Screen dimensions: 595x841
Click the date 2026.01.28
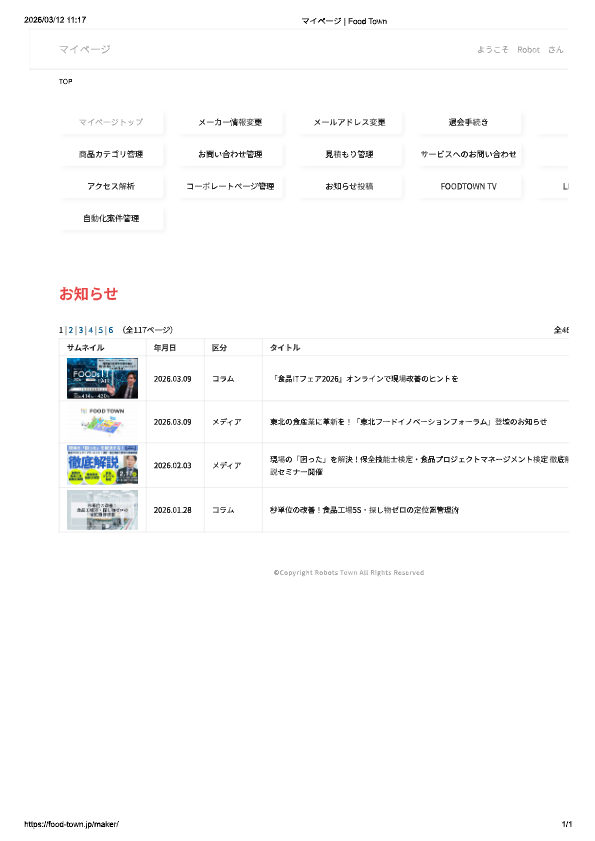(x=173, y=510)
